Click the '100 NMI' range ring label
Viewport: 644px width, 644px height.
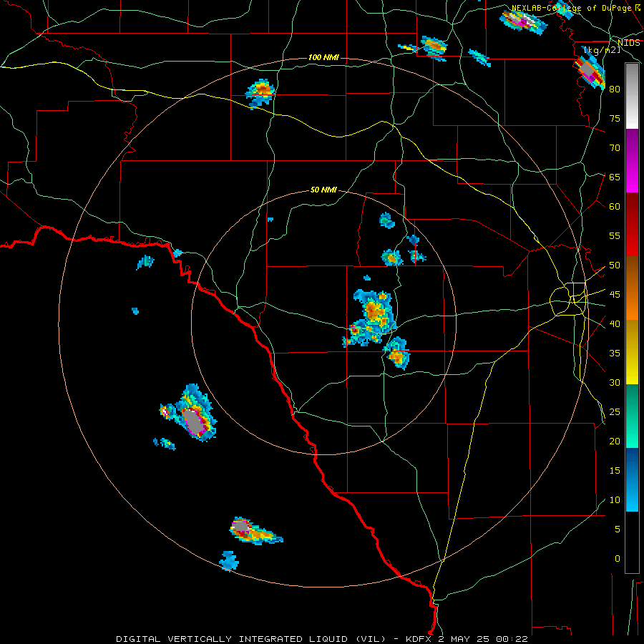[x=323, y=57]
